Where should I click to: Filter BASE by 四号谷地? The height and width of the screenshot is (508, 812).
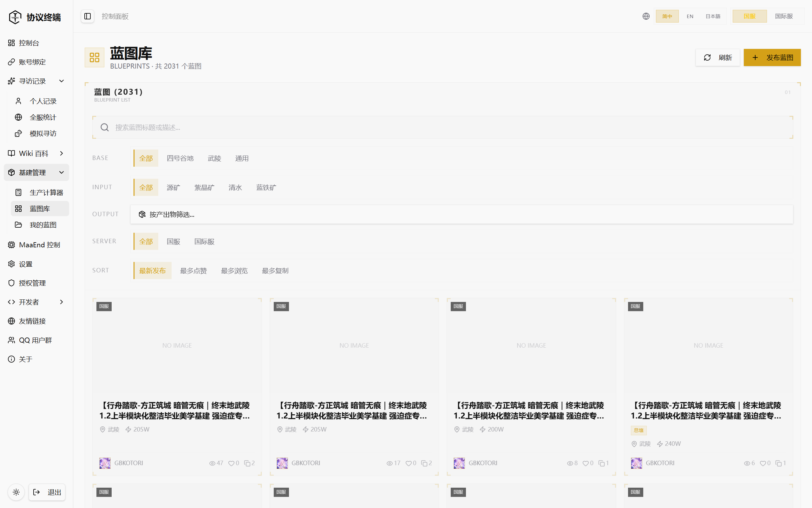[x=180, y=158]
